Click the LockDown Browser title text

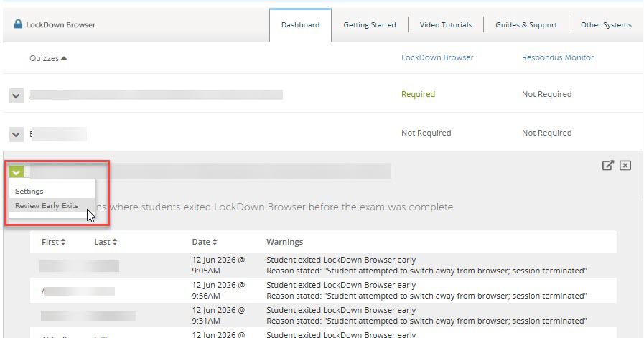tap(61, 24)
